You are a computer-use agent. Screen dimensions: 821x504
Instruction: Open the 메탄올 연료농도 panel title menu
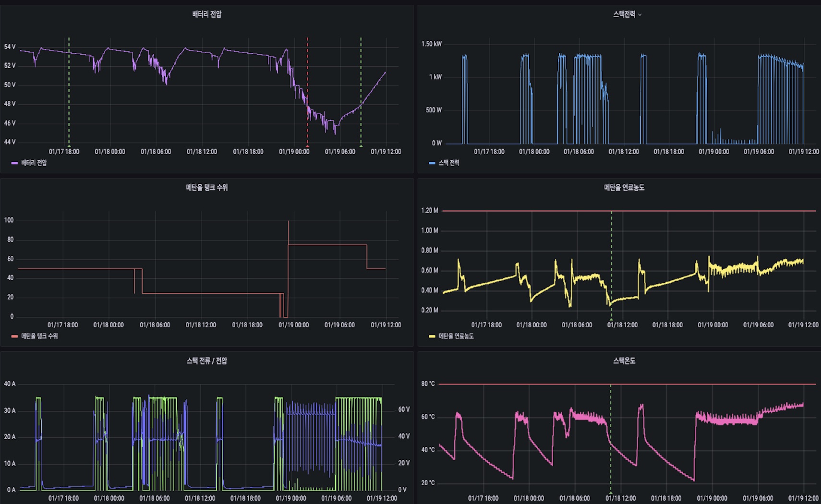(624, 188)
